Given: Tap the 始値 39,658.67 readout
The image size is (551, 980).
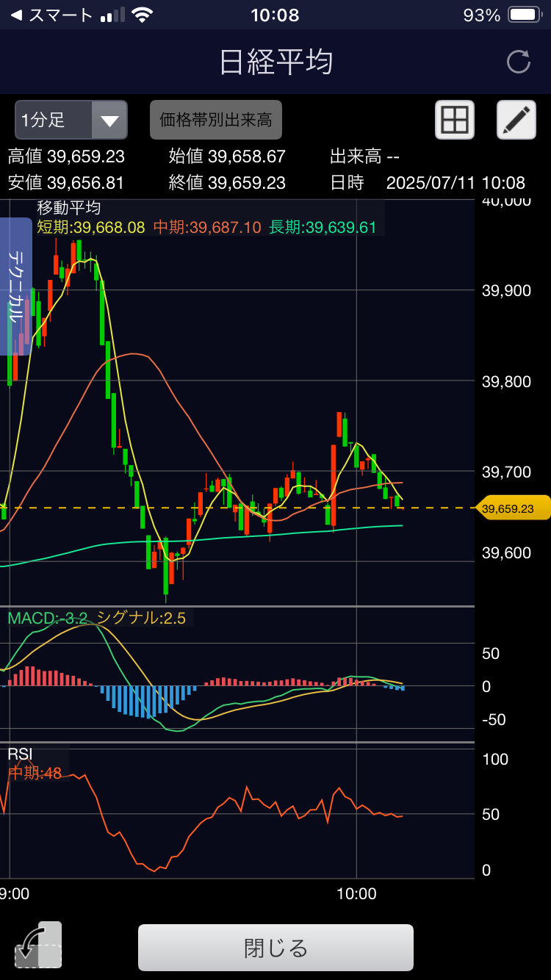Looking at the screenshot, I should (x=227, y=156).
